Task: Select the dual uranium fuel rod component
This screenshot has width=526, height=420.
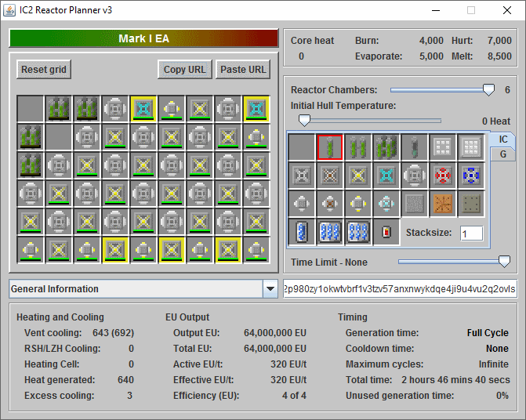Action: 358,147
